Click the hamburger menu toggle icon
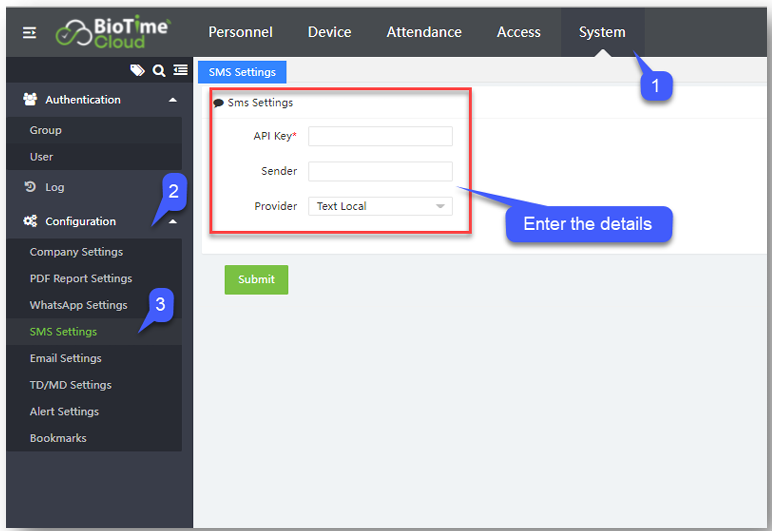The height and width of the screenshot is (531, 772). (29, 33)
